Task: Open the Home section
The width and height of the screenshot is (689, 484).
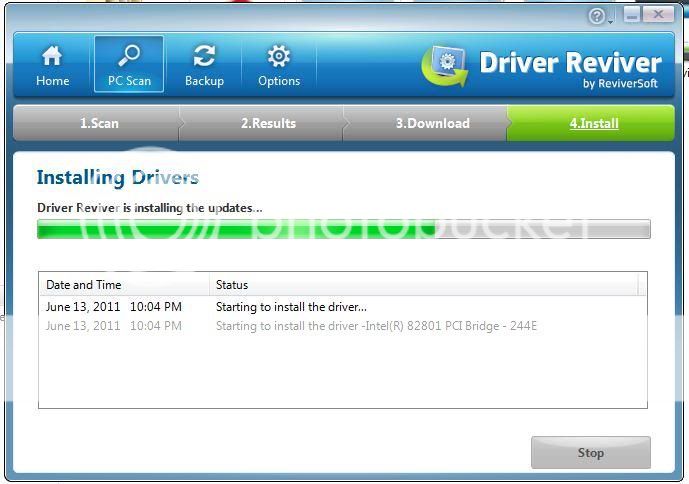Action: pos(53,65)
